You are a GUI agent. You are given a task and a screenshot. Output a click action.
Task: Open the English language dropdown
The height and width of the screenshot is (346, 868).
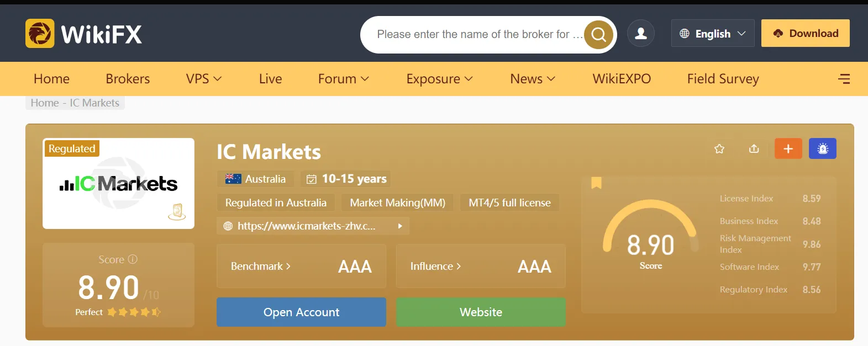pos(713,34)
